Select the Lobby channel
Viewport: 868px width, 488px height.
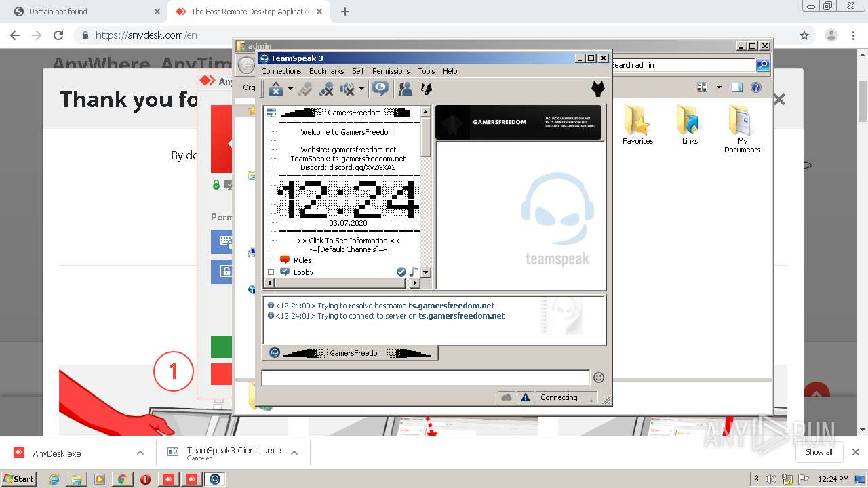[303, 272]
